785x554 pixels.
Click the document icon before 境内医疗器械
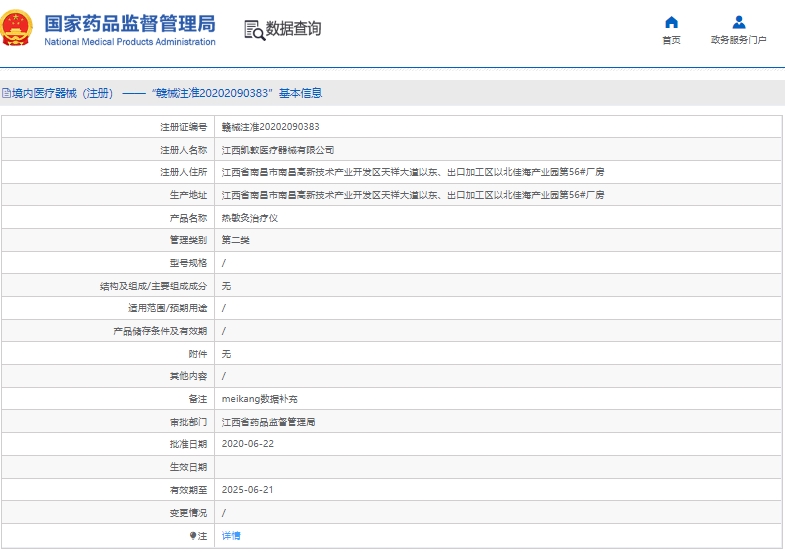[6, 93]
